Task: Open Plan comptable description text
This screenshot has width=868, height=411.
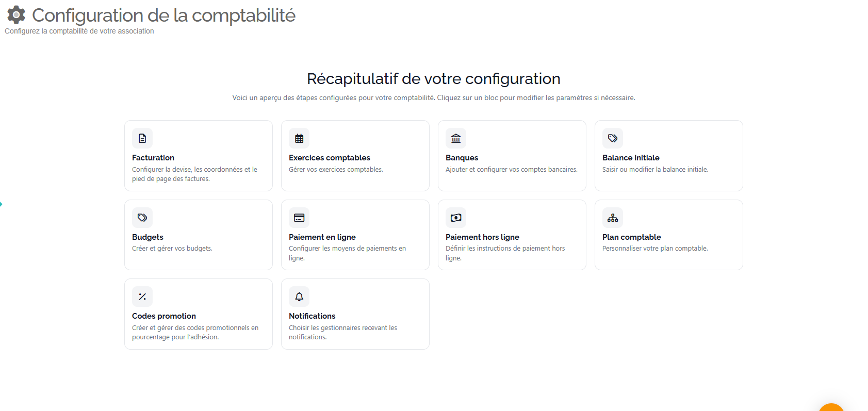Action: click(x=655, y=249)
